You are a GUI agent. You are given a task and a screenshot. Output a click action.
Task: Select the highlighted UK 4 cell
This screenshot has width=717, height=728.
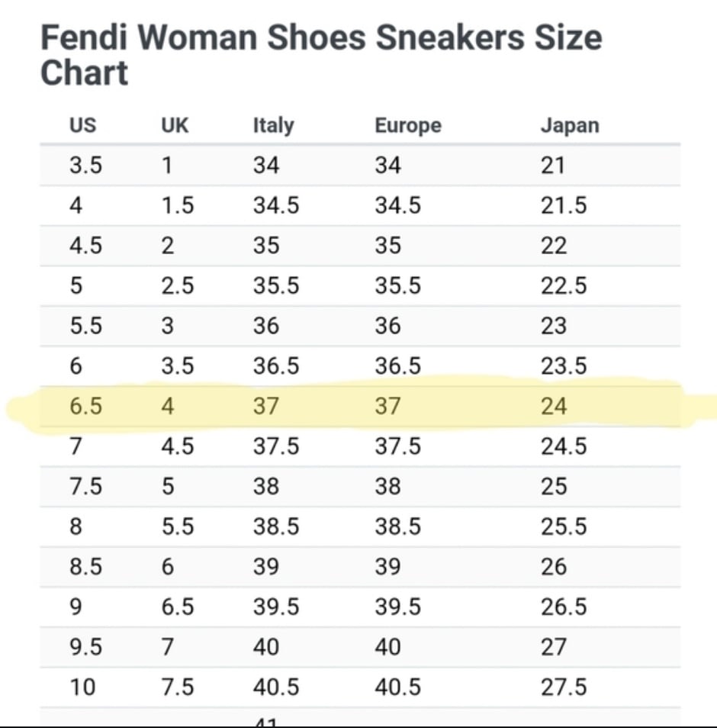pyautogui.click(x=168, y=406)
